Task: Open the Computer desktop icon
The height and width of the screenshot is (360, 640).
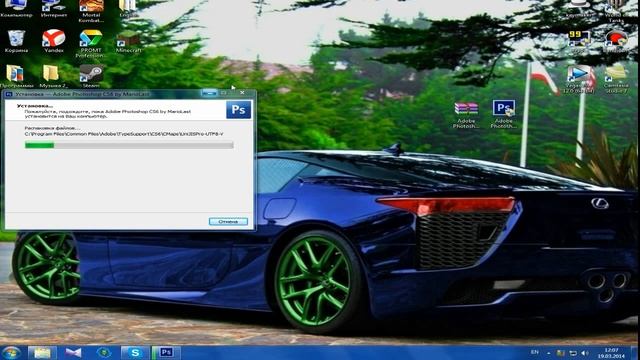Action: click(16, 9)
